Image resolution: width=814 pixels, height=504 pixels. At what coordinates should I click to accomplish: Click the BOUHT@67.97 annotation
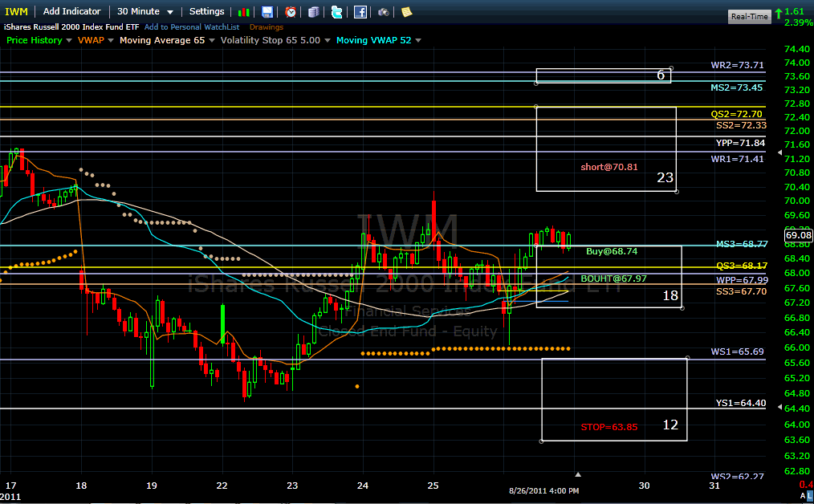[613, 278]
